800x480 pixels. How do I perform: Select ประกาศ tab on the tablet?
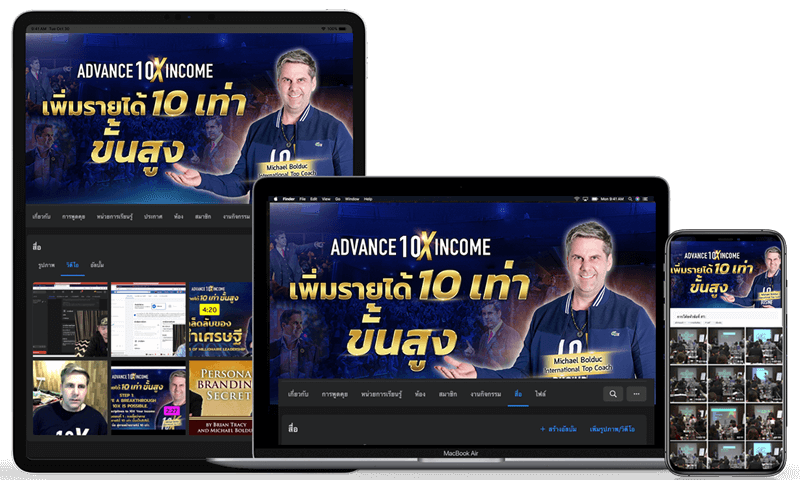click(x=153, y=216)
